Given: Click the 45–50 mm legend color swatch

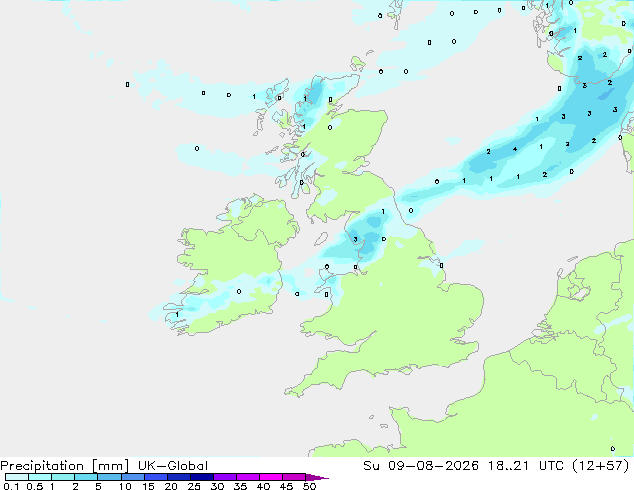Looking at the screenshot, I should point(294,477).
